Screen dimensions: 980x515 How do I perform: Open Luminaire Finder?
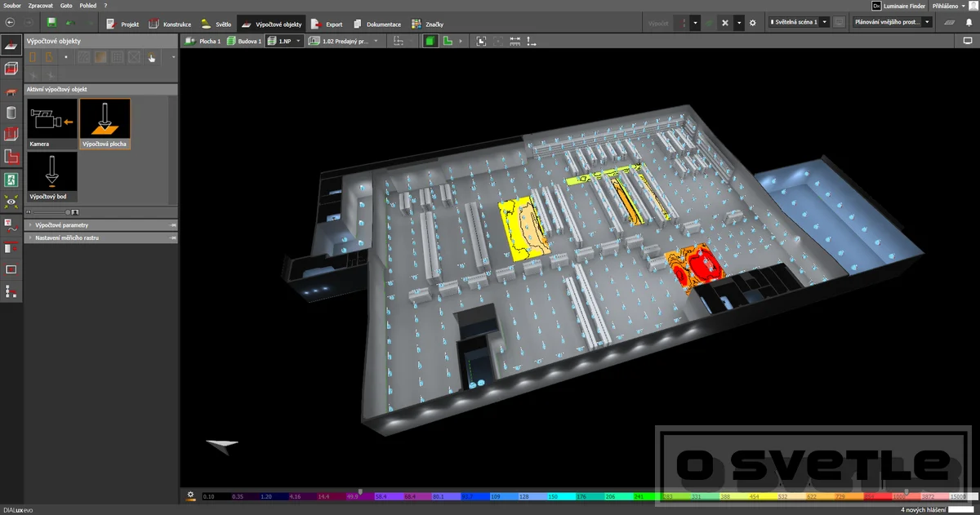(x=898, y=6)
